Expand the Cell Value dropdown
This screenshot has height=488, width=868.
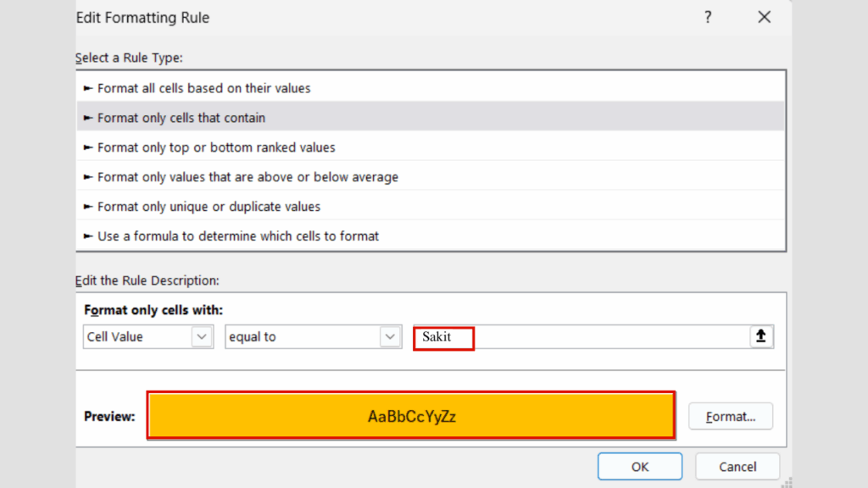coord(201,336)
